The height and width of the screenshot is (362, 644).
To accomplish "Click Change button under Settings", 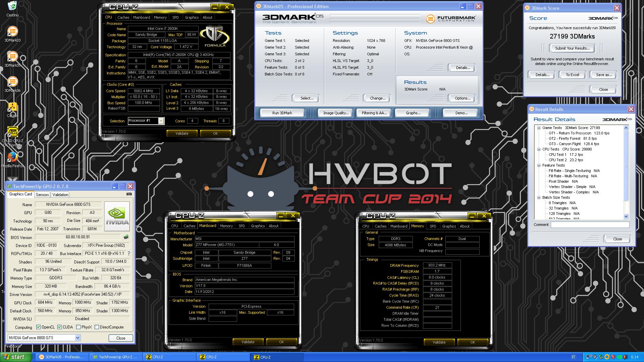I will pos(378,98).
